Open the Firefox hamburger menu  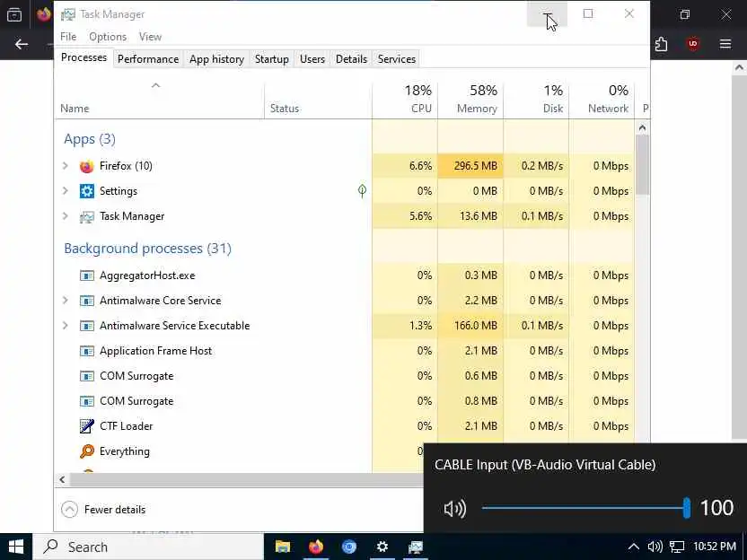(725, 44)
